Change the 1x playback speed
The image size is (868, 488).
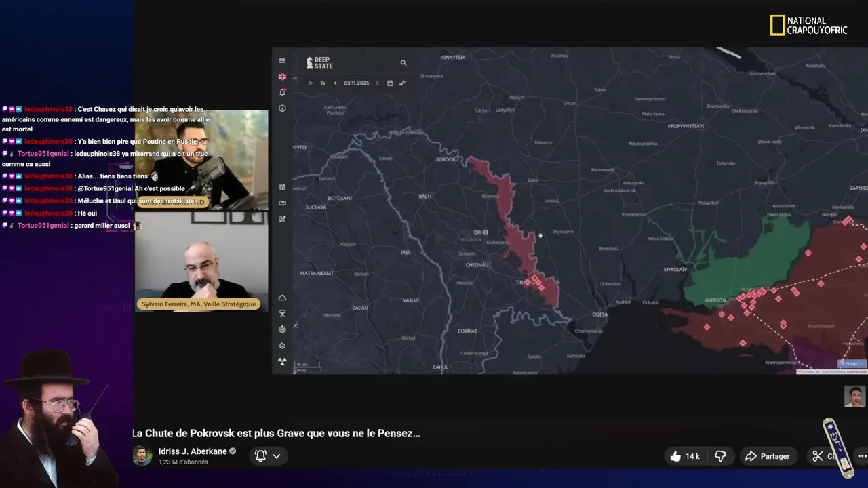[x=323, y=83]
